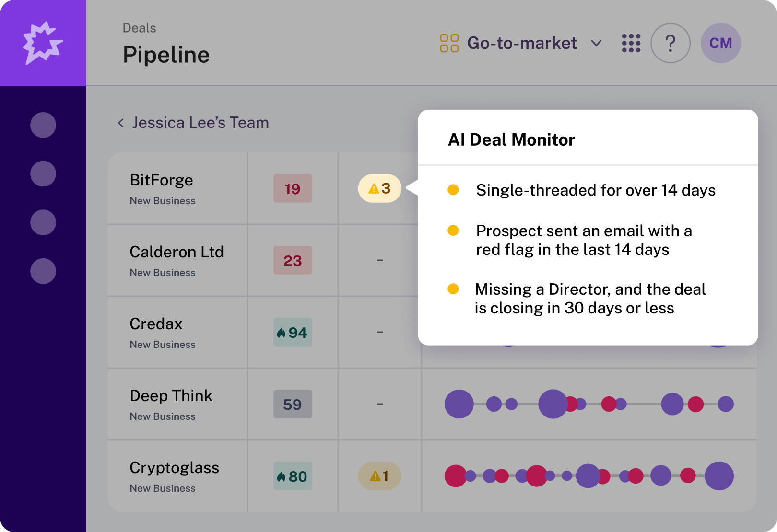Click the third sidebar circle icon

pyautogui.click(x=43, y=222)
